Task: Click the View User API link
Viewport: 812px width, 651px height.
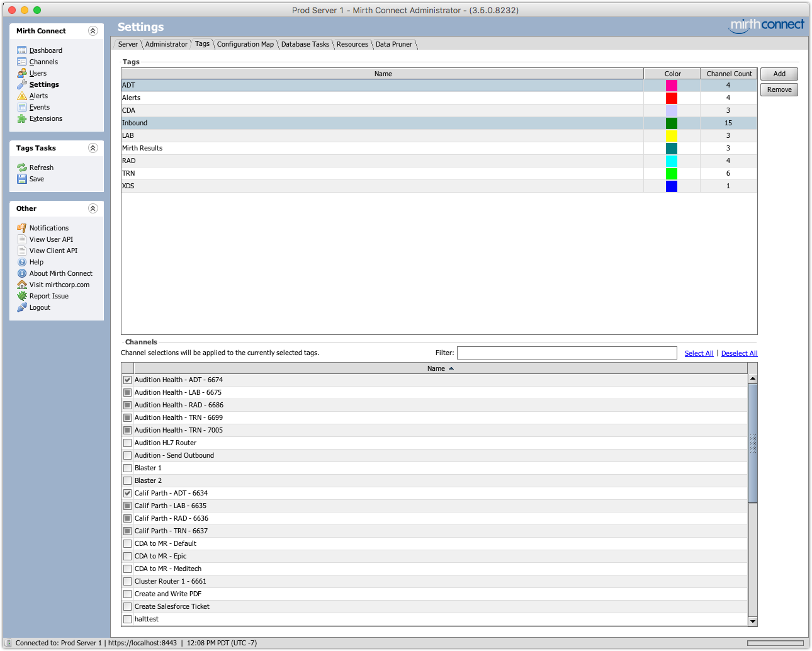Action: pos(51,239)
